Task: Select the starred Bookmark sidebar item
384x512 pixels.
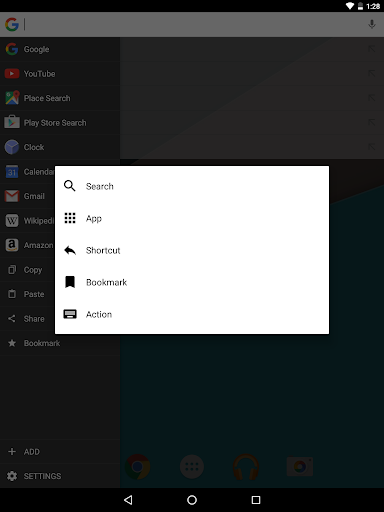Action: (x=60, y=343)
